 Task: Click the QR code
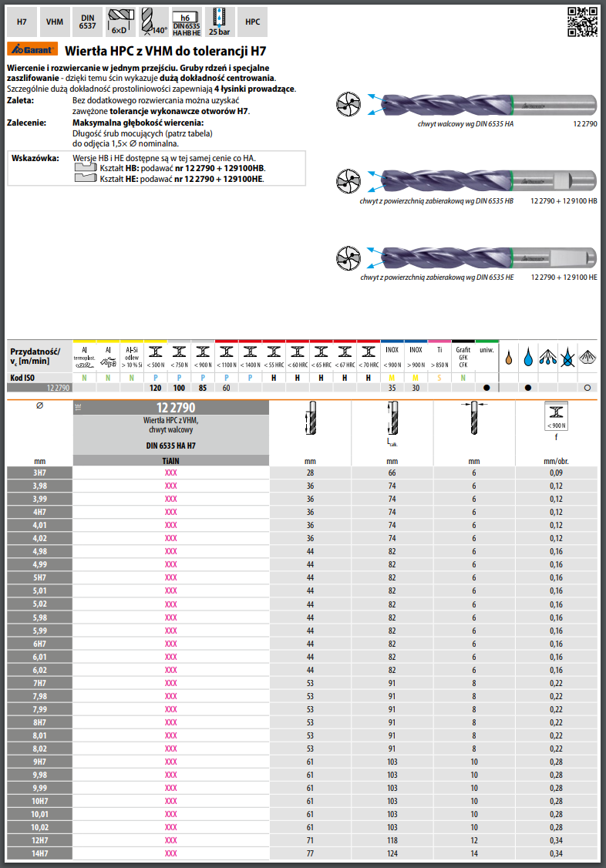[583, 22]
